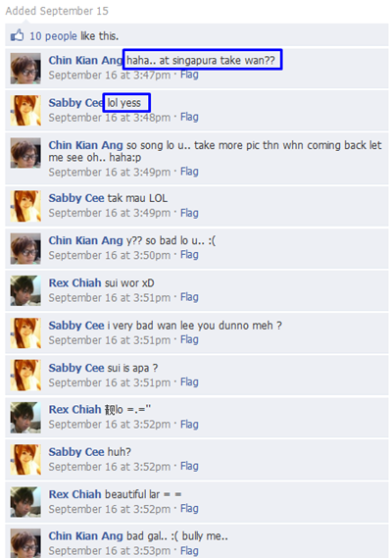The image size is (392, 558).
Task: Flag the 'bad gal.. bully me' comment
Action: tap(189, 550)
